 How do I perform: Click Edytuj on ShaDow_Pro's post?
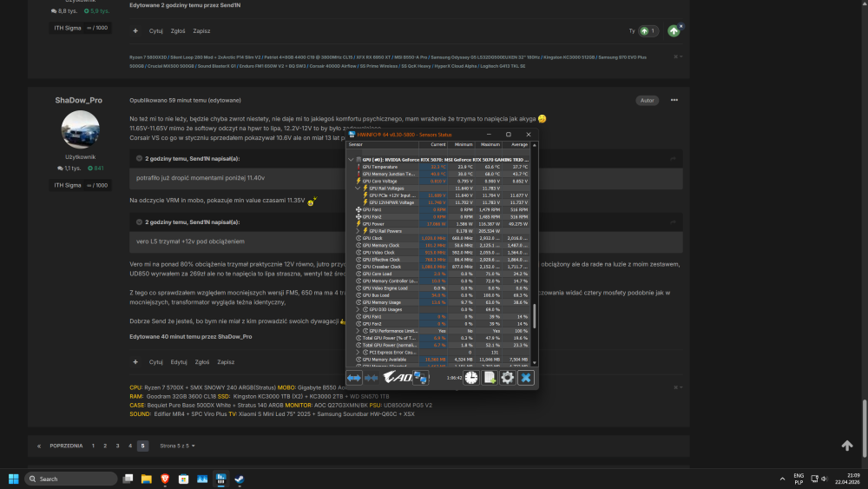coord(178,362)
